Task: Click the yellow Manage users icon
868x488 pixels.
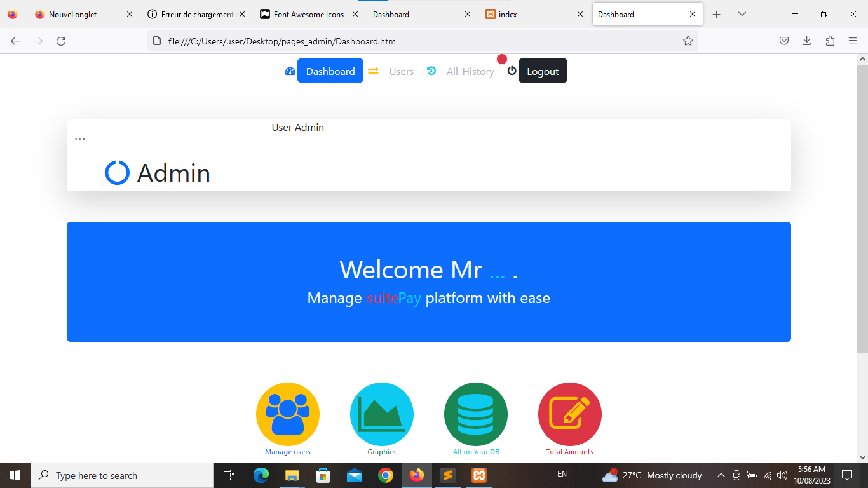Action: pyautogui.click(x=287, y=414)
